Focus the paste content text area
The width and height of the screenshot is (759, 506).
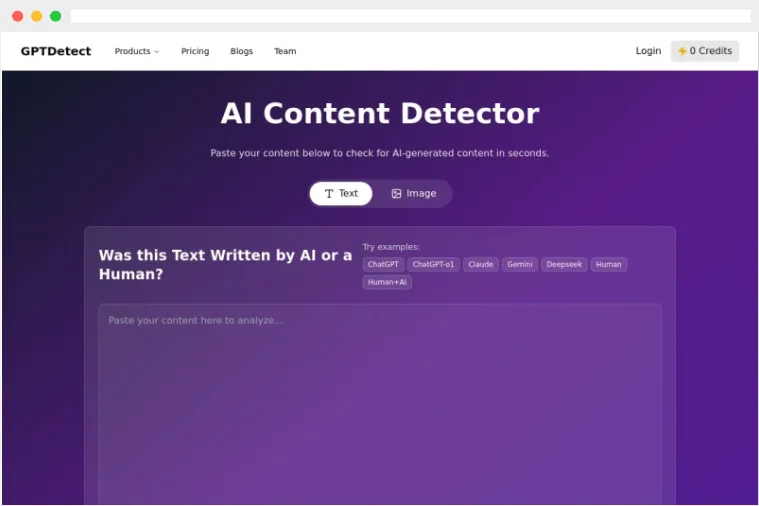pyautogui.click(x=379, y=400)
